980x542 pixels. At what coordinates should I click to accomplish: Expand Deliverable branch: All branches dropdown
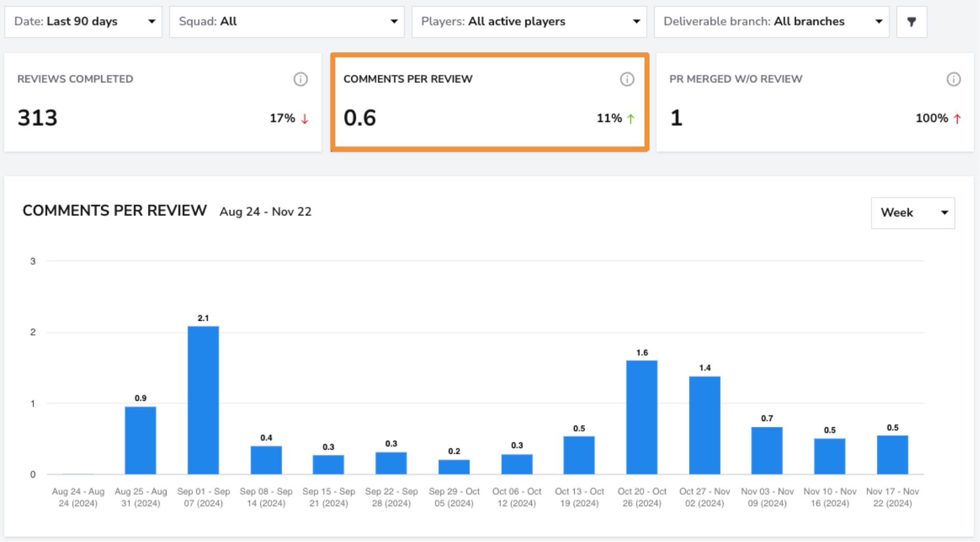772,22
